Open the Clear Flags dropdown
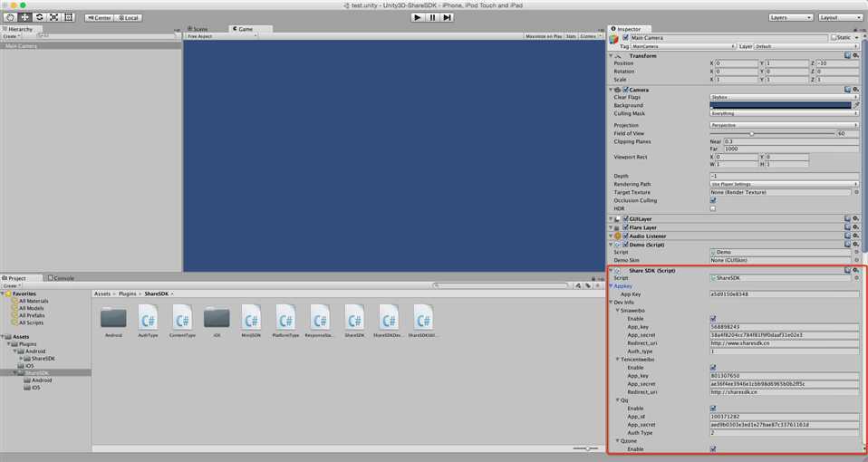Image resolution: width=868 pixels, height=462 pixels. tap(784, 97)
